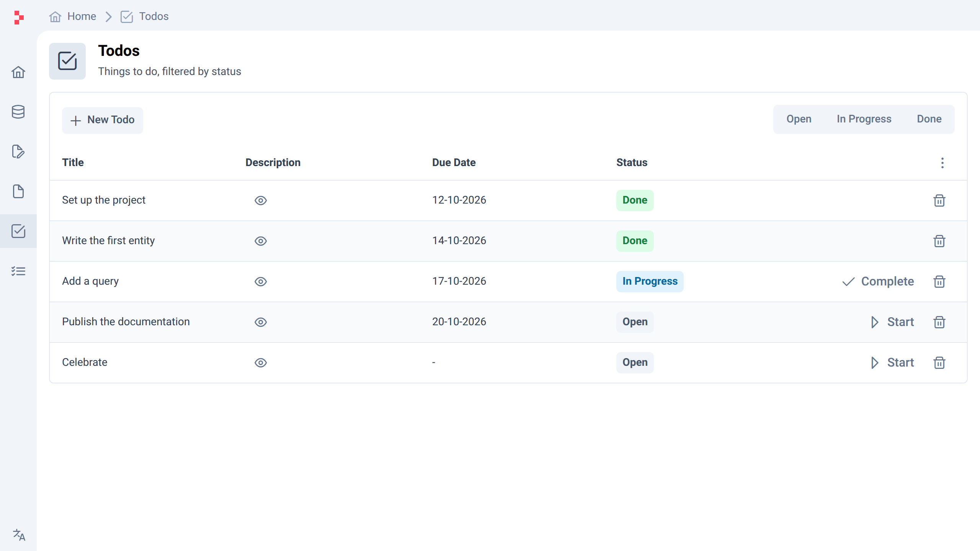Delete the 'Write the first entity' todo
The height and width of the screenshot is (551, 980).
(939, 241)
